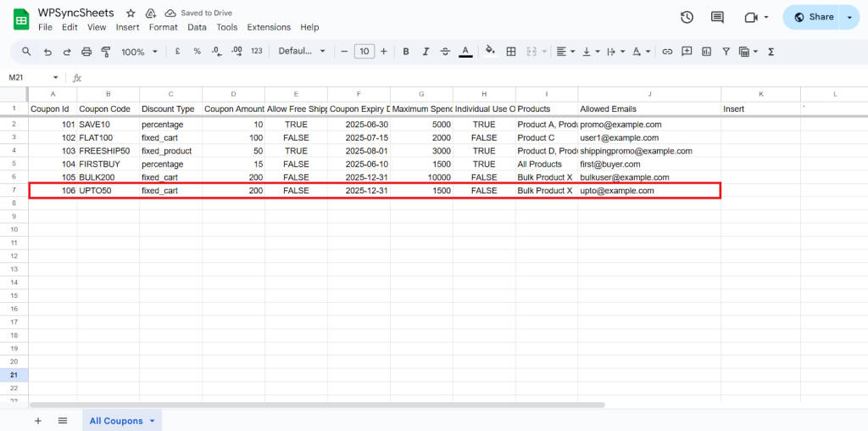Viewport: 868px width, 431px height.
Task: Open the fill color bucket
Action: click(491, 52)
